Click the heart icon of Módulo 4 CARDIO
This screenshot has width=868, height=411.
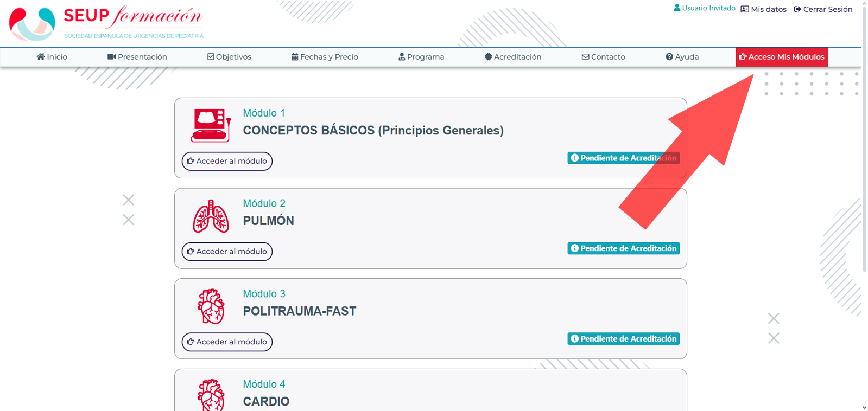[x=211, y=395]
